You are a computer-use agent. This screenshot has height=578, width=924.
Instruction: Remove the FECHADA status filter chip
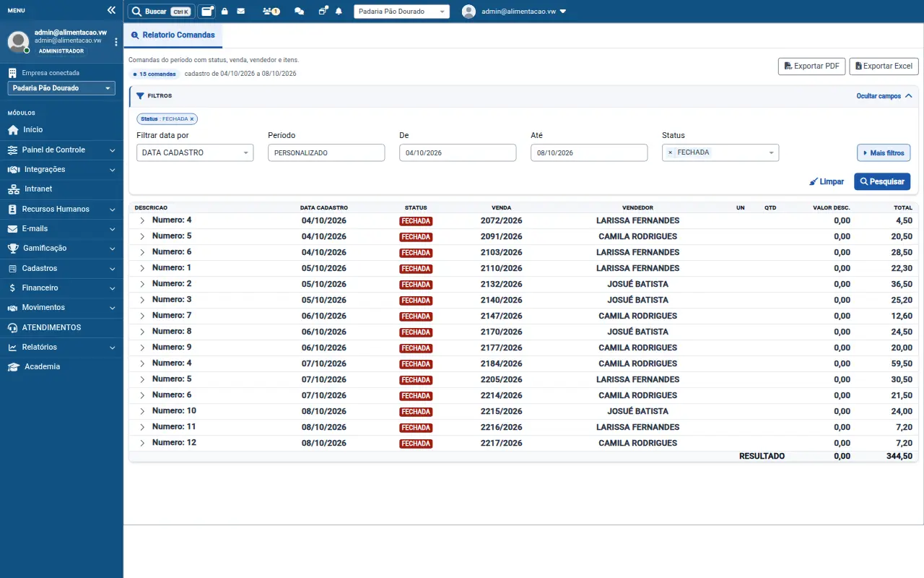coord(192,118)
